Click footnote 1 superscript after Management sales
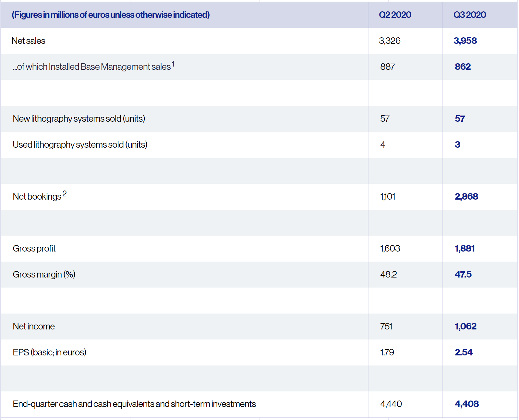 (173, 64)
